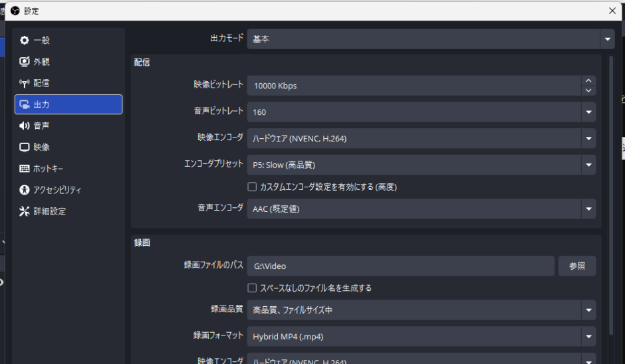
Task: Open the 外観 settings page
Action: click(x=68, y=62)
